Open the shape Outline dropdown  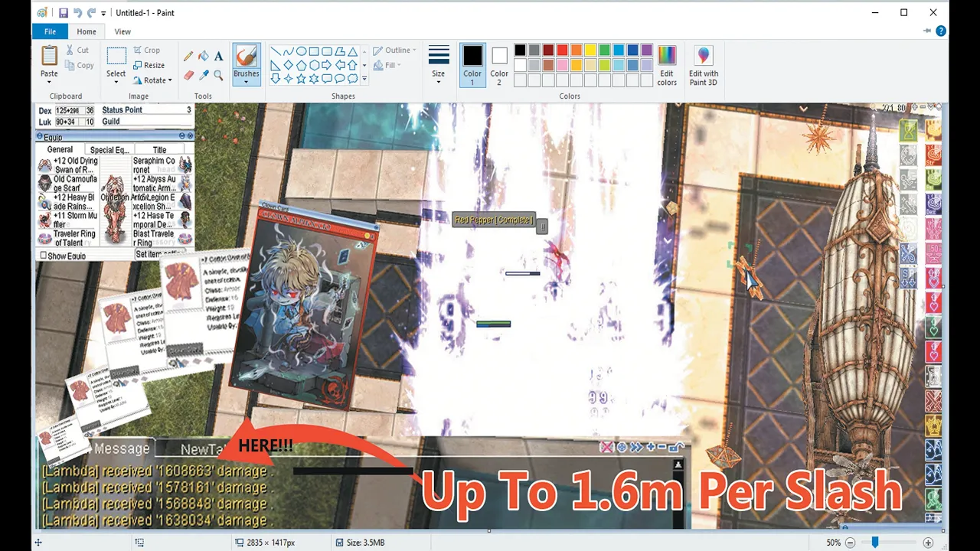coord(396,51)
